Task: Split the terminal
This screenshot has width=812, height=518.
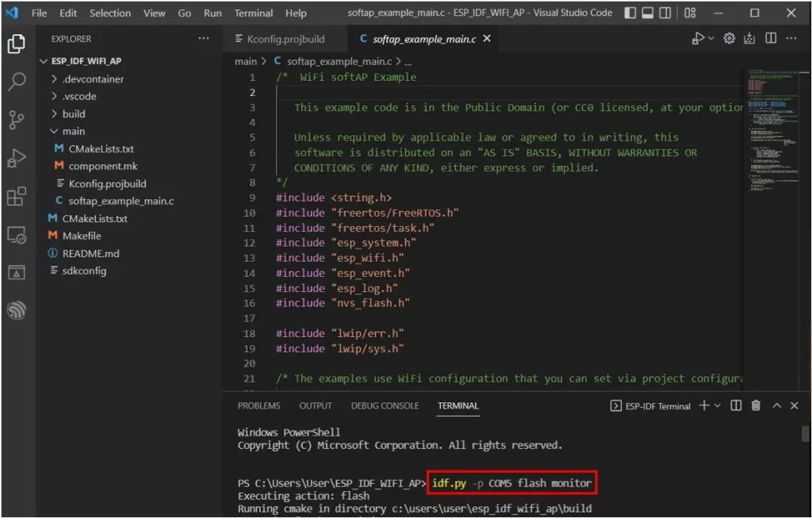Action: (x=736, y=405)
